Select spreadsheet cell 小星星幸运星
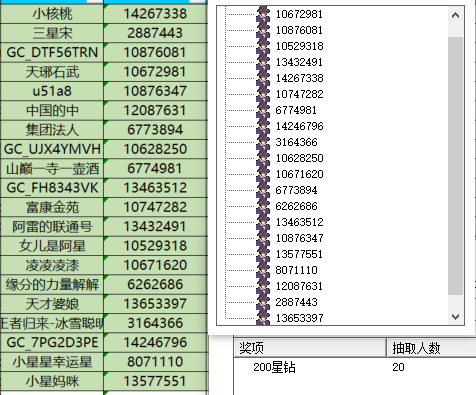Image resolution: width=476 pixels, height=395 pixels. coord(52,362)
